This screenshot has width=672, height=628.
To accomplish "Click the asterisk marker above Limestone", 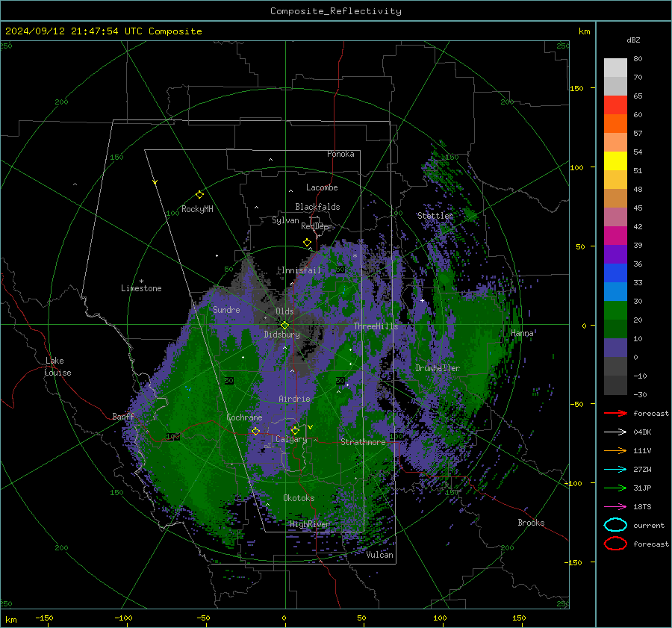I will tap(141, 282).
